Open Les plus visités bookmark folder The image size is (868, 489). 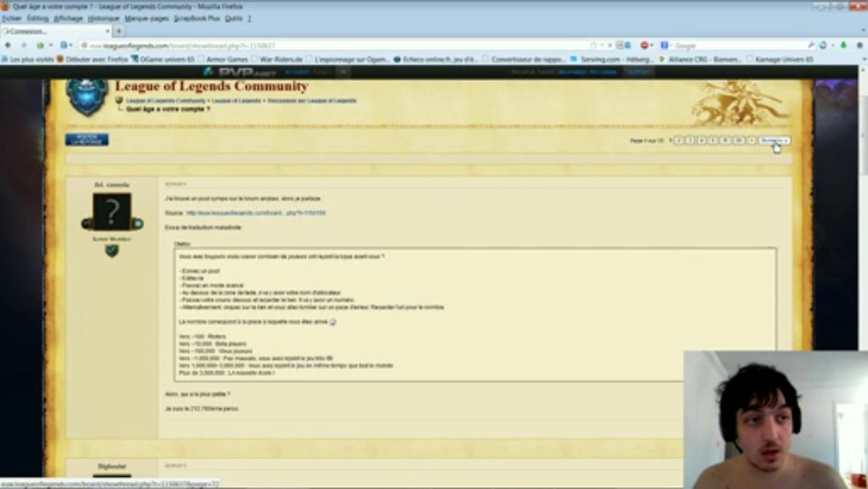[28, 60]
